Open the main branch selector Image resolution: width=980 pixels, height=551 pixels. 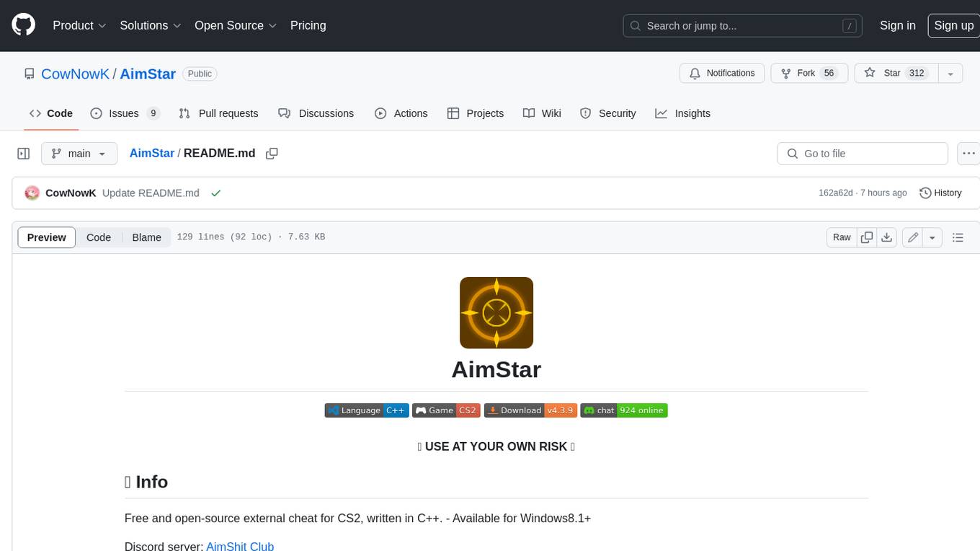79,154
